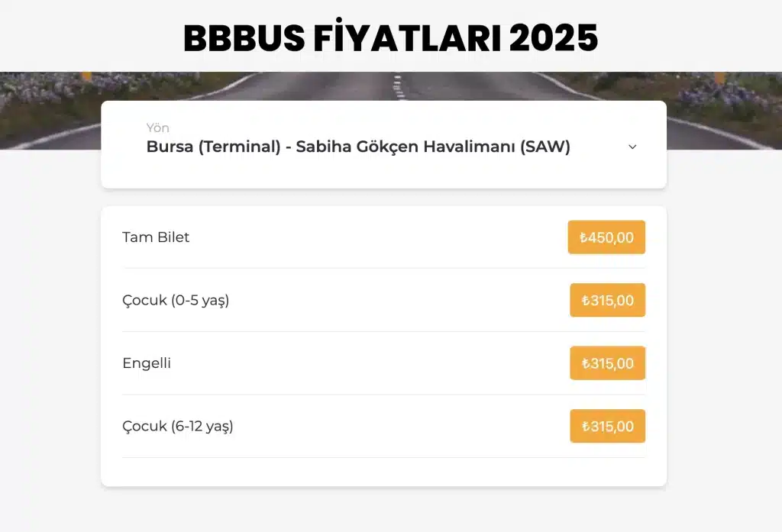Click the road background image
Viewport: 782px width, 532px height.
click(46, 114)
